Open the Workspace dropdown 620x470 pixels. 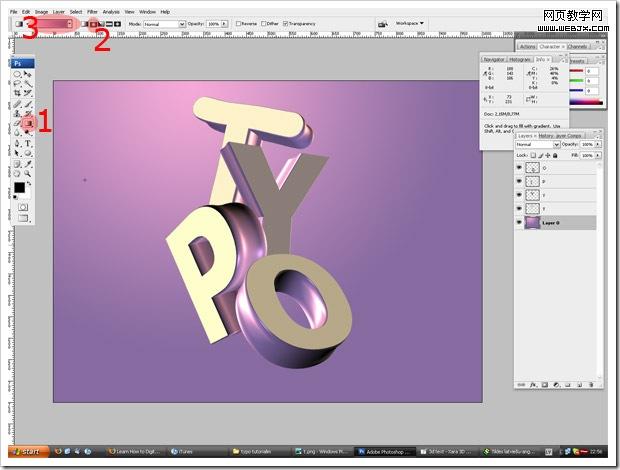pos(409,23)
